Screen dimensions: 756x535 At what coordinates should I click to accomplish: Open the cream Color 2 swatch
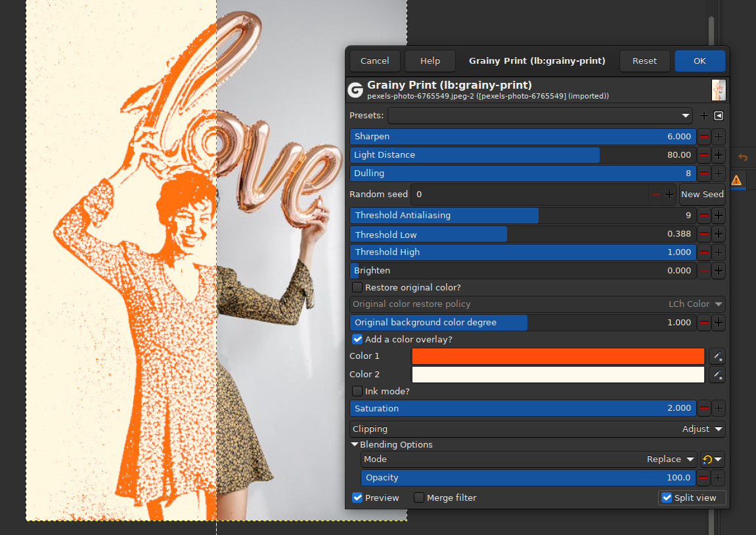click(558, 375)
